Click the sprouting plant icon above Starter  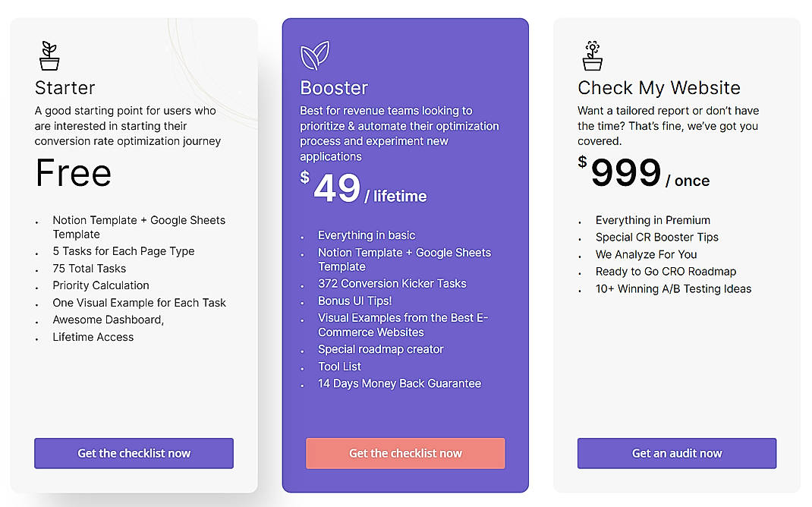(x=49, y=55)
